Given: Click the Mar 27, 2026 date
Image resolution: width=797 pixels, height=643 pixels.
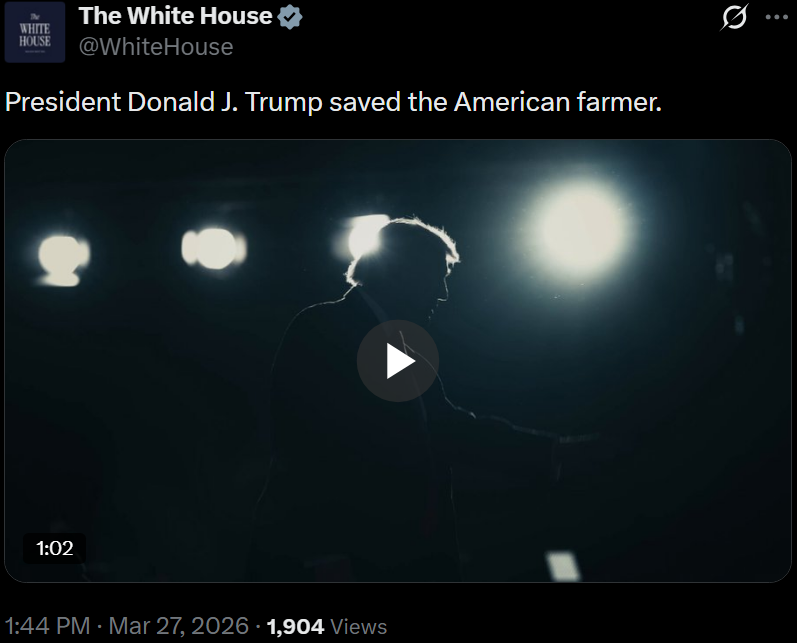Looking at the screenshot, I should pyautogui.click(x=178, y=626).
